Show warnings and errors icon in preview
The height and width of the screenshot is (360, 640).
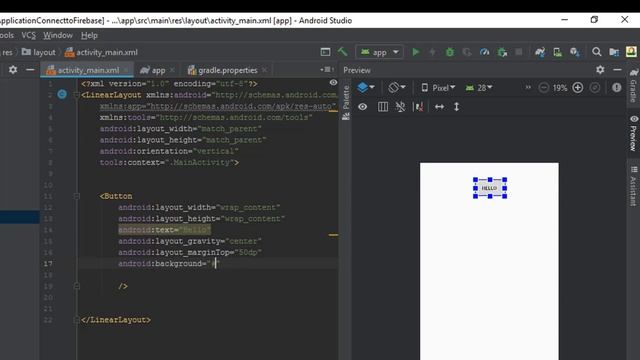[617, 88]
